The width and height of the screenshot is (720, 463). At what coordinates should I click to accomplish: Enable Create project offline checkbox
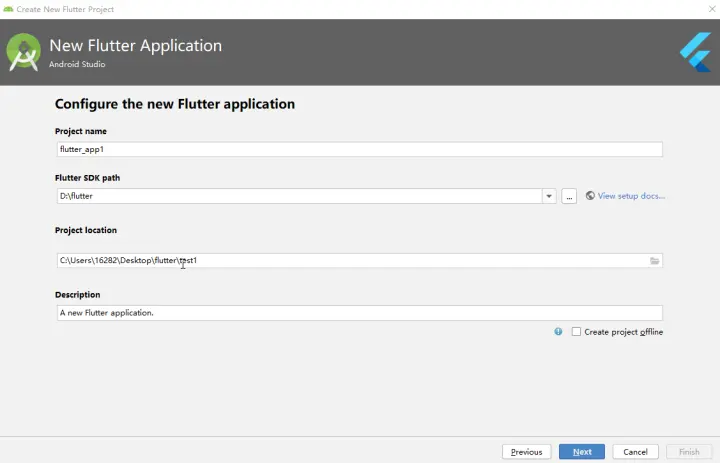tap(576, 332)
